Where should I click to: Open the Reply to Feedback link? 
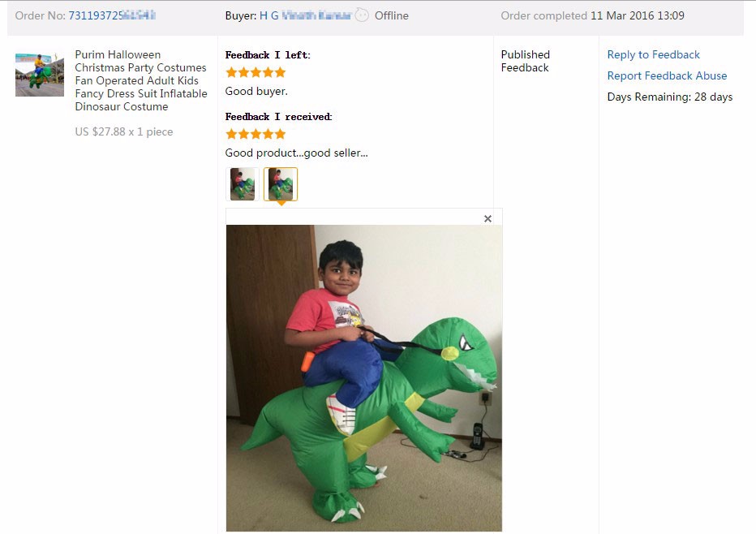tap(653, 54)
